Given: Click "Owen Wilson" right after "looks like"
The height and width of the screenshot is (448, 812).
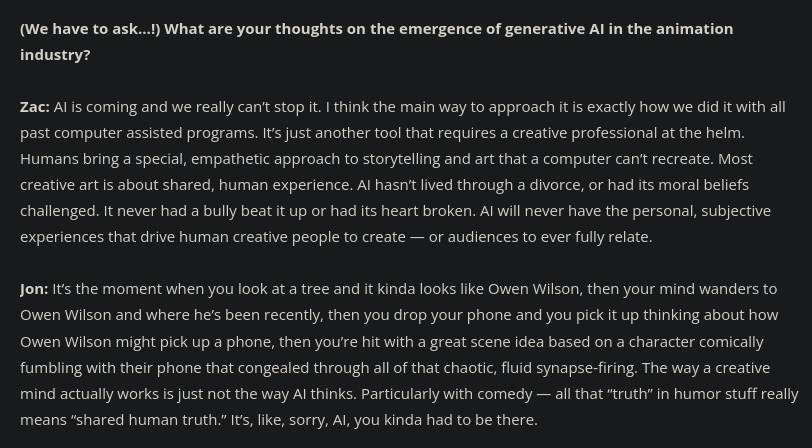Looking at the screenshot, I should pyautogui.click(x=533, y=289).
